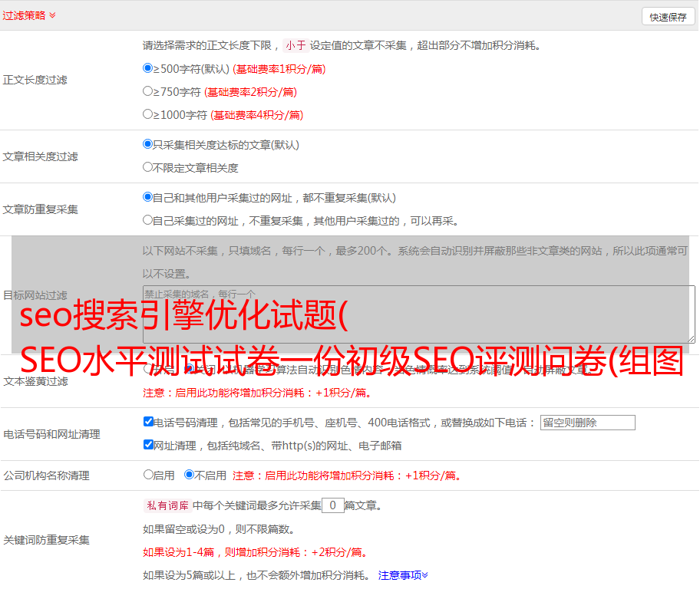This screenshot has width=700, height=589.
Task: Select 不启用 for 公司机构名称清理
Action: (x=189, y=474)
